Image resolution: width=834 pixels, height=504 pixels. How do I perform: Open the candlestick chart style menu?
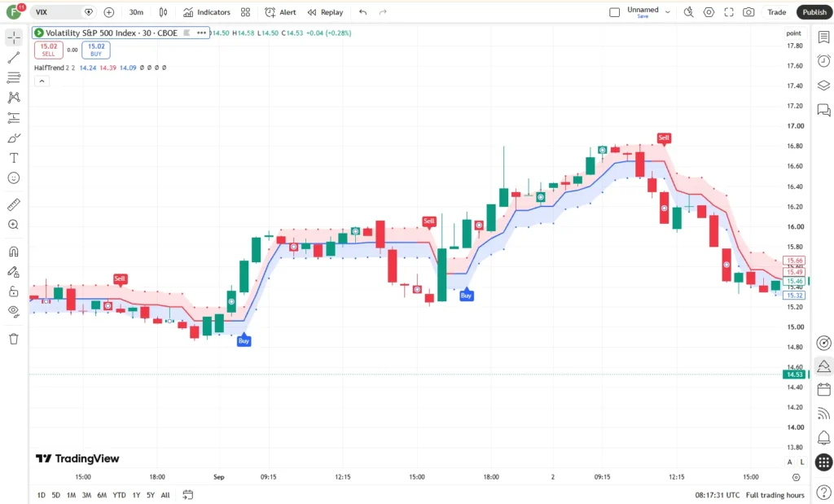[x=163, y=12]
